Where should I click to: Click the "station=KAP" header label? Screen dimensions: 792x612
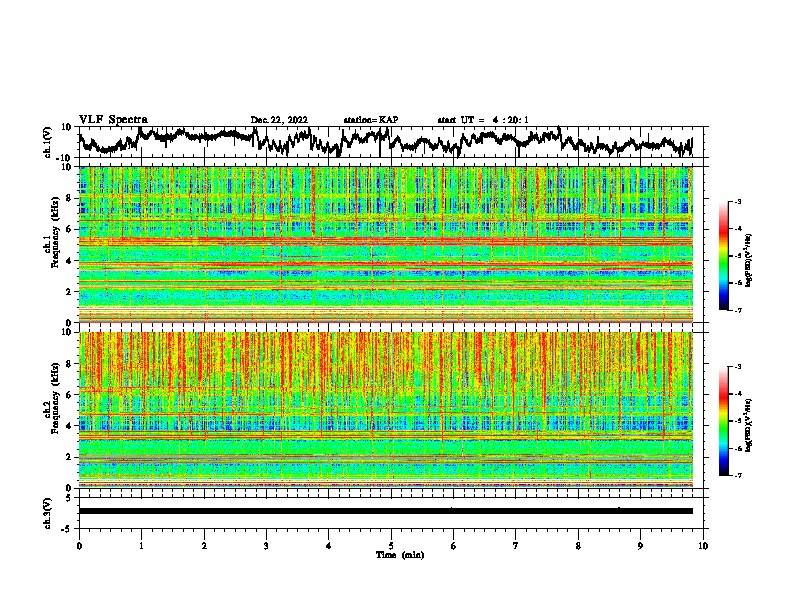pyautogui.click(x=371, y=120)
